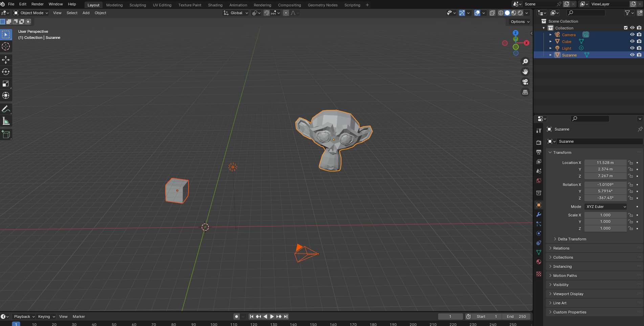The height and width of the screenshot is (326, 644).
Task: Select the Rotate tool
Action: (6, 72)
